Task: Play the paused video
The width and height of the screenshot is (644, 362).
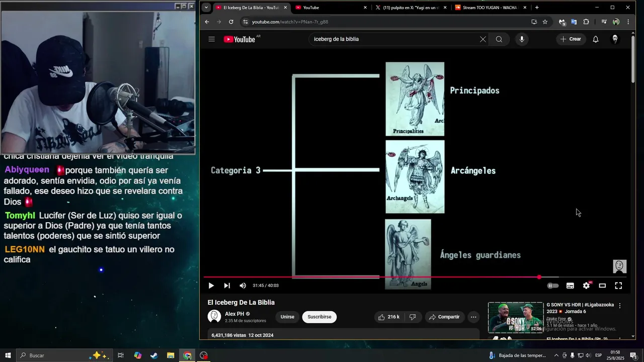Action: coord(211,286)
